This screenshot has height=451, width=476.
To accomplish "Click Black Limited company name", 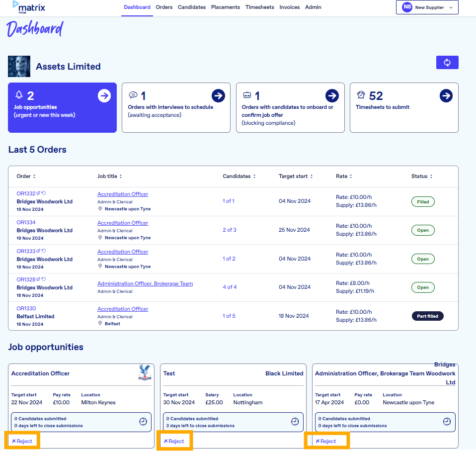I will pos(284,373).
